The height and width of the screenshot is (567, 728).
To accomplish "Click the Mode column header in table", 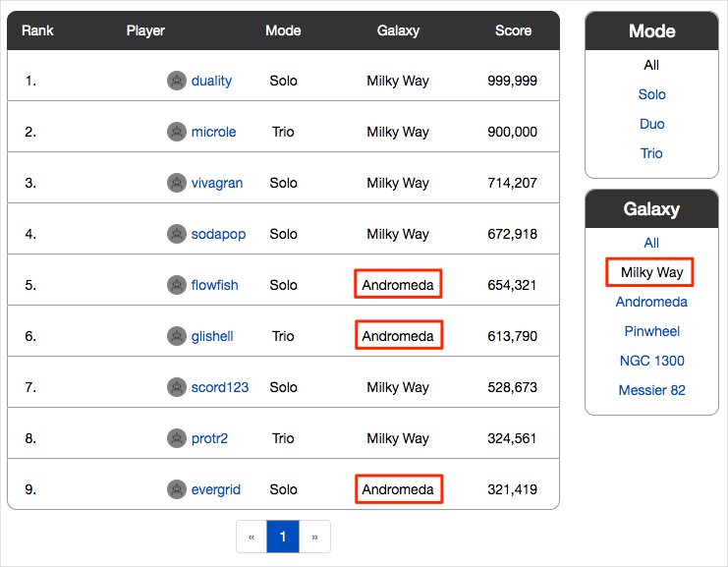I will (x=283, y=30).
